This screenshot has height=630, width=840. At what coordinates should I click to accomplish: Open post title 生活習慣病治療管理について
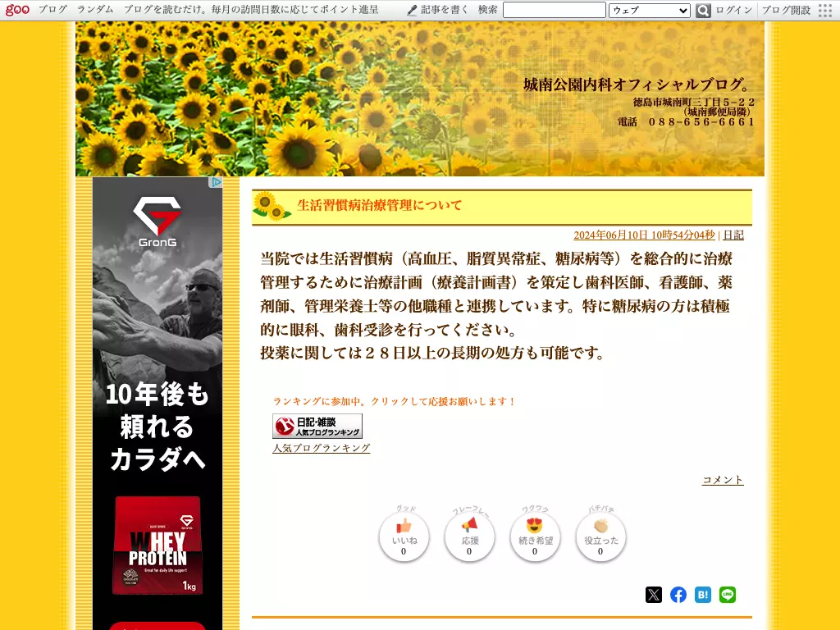[x=379, y=205]
